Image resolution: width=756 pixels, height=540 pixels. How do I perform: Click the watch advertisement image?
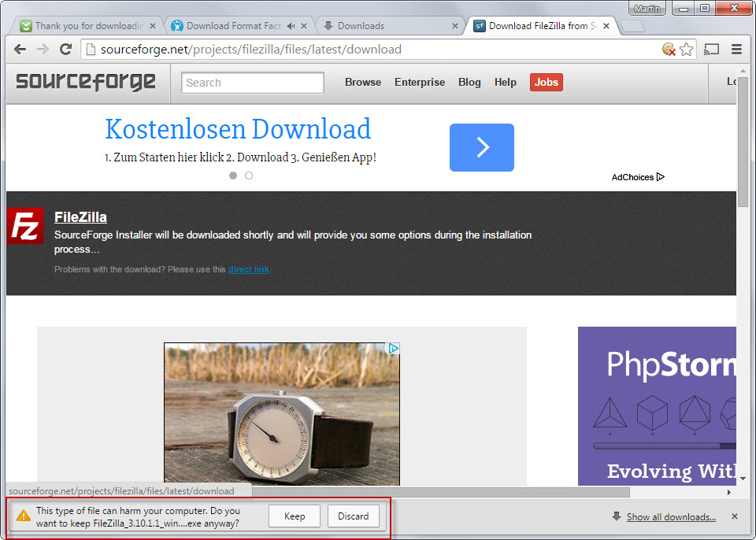(x=282, y=414)
